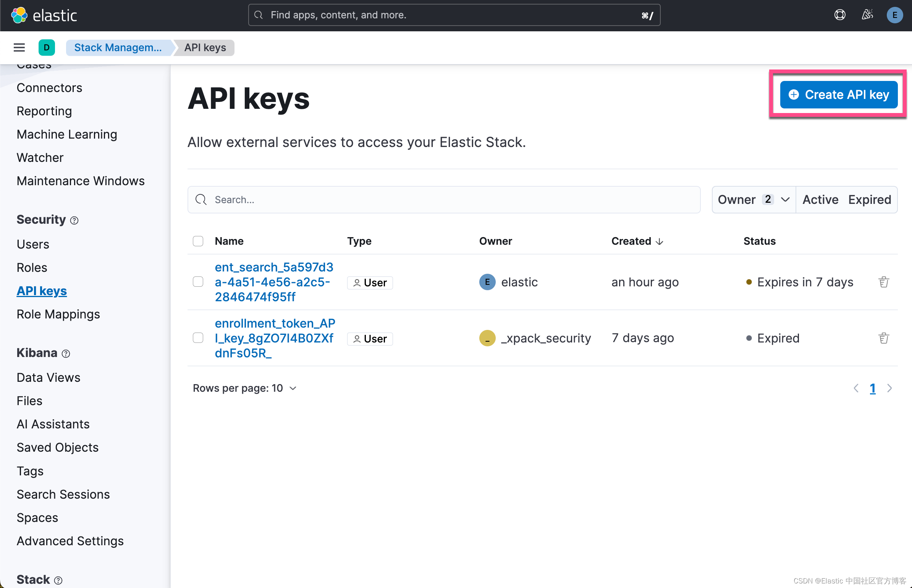Click the "D" space avatar in breadcrumbs
Image resolution: width=912 pixels, height=588 pixels.
(47, 47)
